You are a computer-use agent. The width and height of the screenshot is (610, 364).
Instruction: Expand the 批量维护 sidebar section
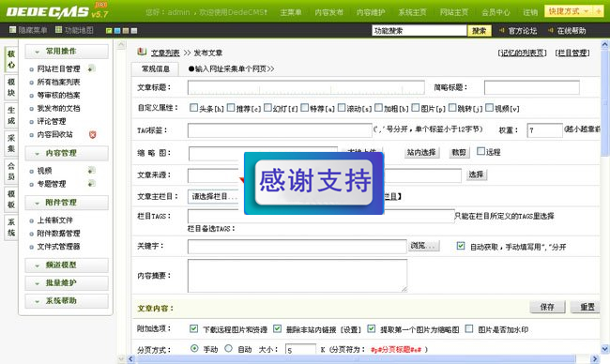click(67, 283)
